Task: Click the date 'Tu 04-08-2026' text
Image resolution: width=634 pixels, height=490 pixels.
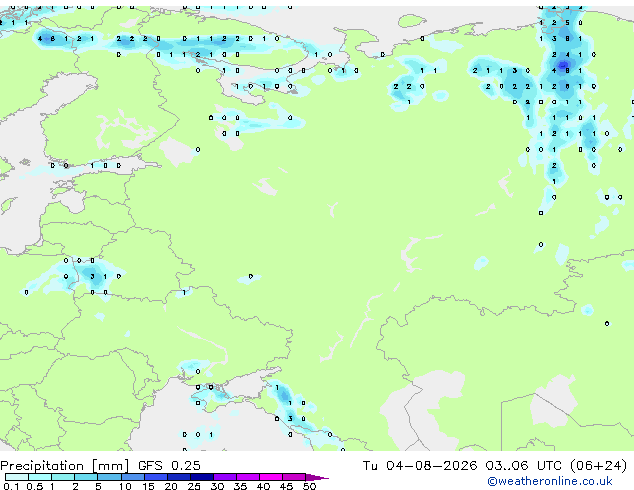Action: 420,465
